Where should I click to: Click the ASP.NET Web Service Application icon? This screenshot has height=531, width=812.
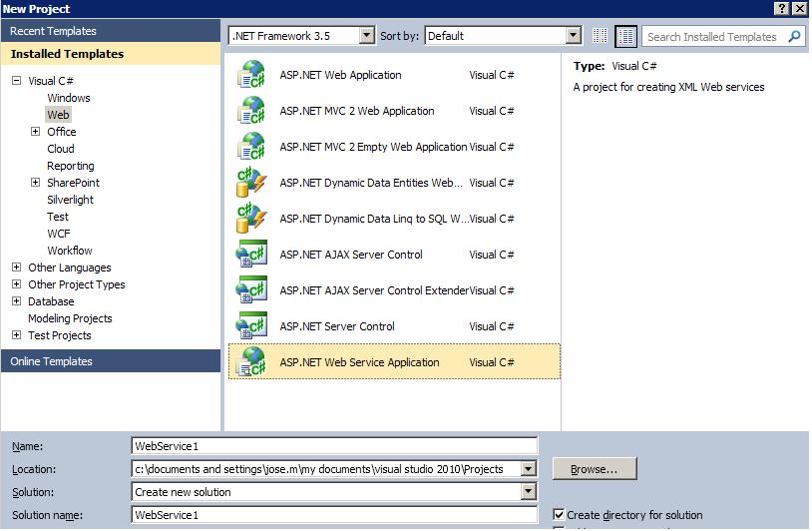pyautogui.click(x=251, y=362)
